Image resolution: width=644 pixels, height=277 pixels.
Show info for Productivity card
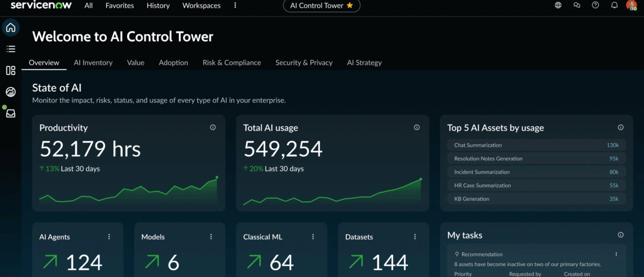pyautogui.click(x=213, y=127)
